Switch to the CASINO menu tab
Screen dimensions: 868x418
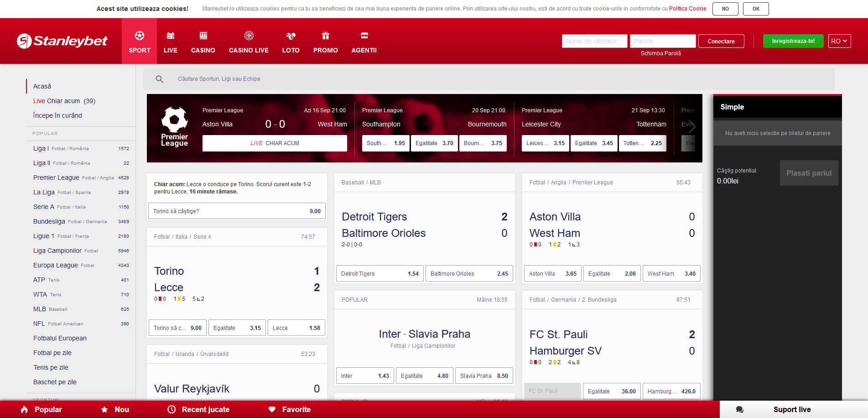click(x=203, y=50)
